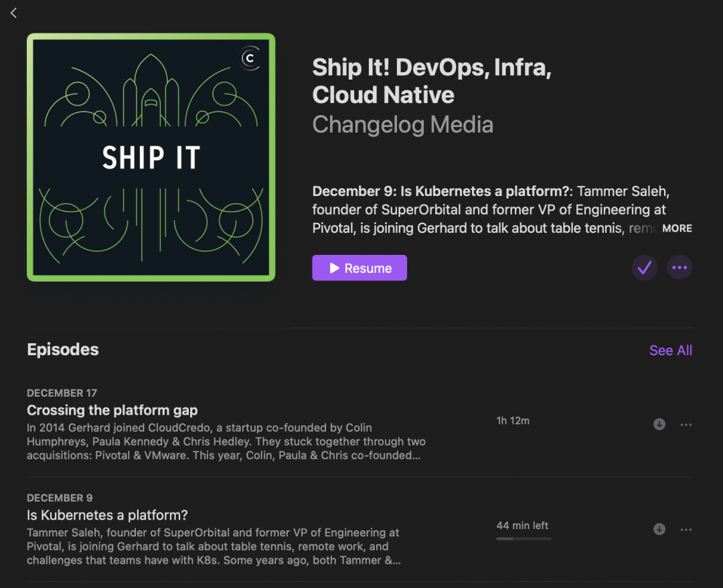
Task: Toggle the followed checkmark for this show
Action: point(644,268)
